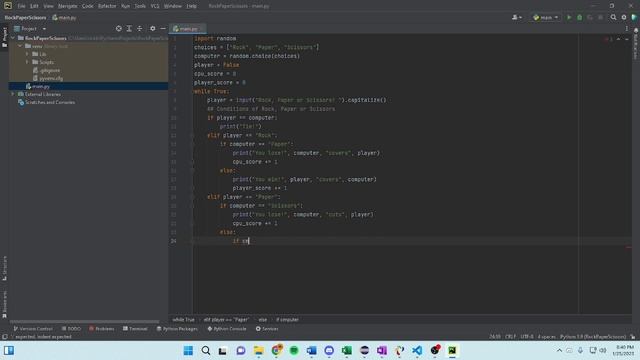
Task: Toggle read-only lock icon in status bar
Action: (633, 337)
